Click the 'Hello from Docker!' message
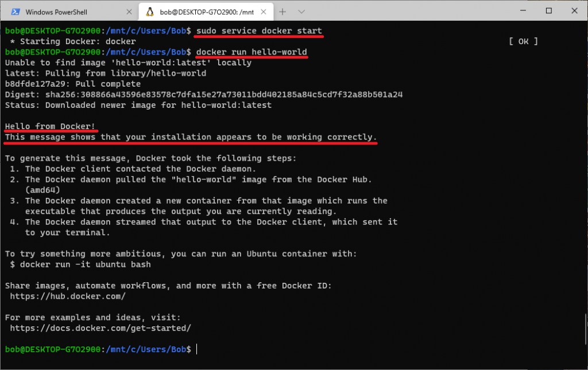588x370 pixels. pos(51,126)
